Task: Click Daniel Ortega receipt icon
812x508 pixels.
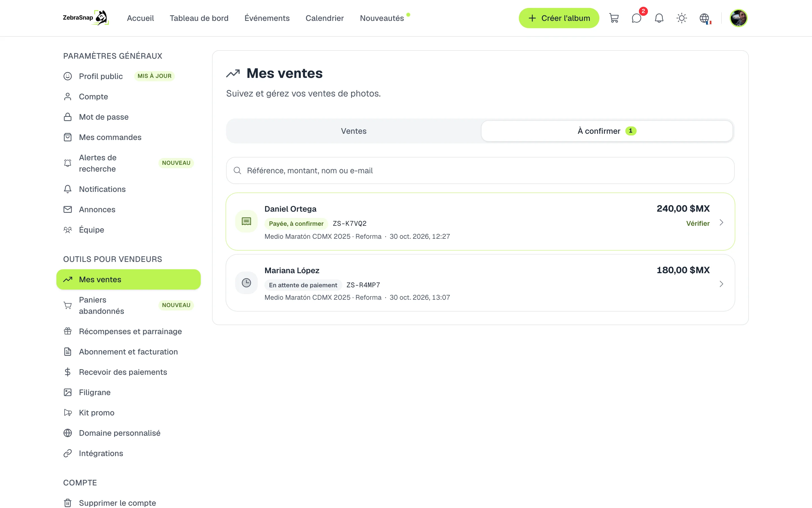Action: point(246,222)
